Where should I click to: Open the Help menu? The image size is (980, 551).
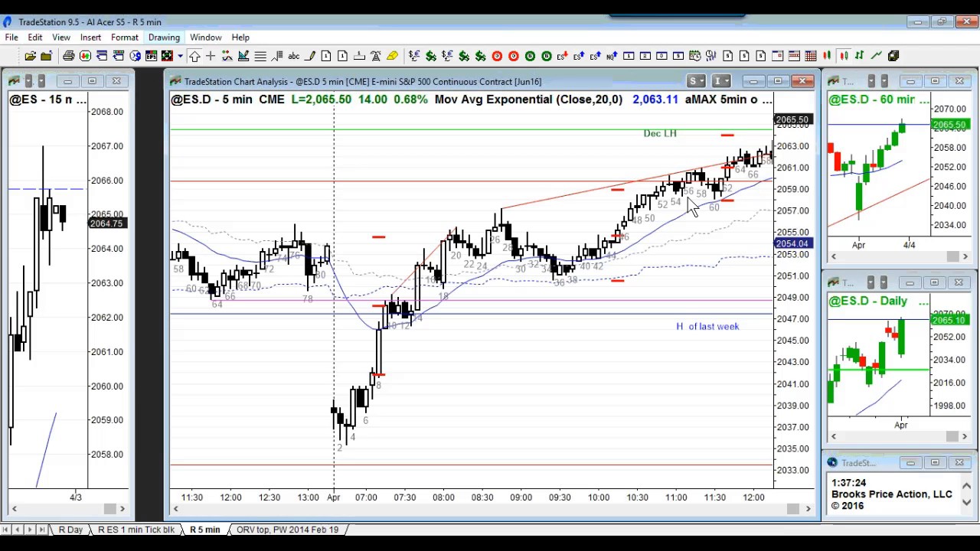[240, 37]
